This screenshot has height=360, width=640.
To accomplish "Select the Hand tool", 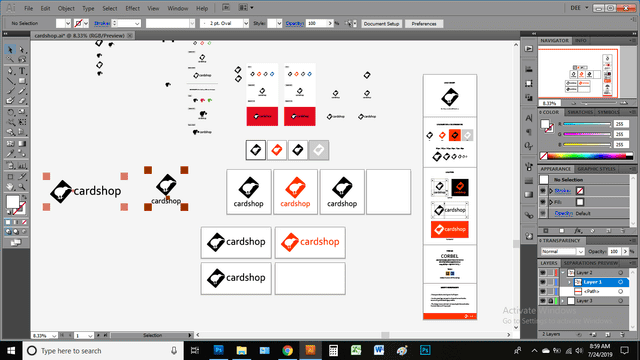I will pyautogui.click(x=10, y=187).
